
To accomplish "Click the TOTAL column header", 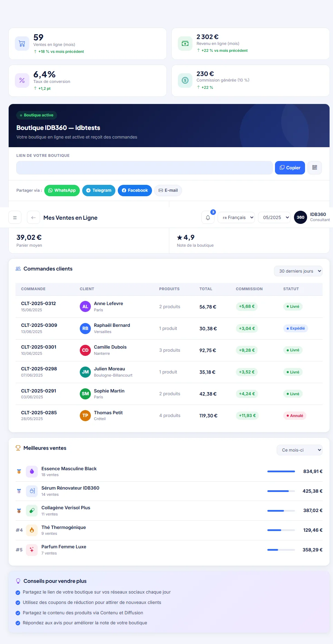I will (206, 289).
